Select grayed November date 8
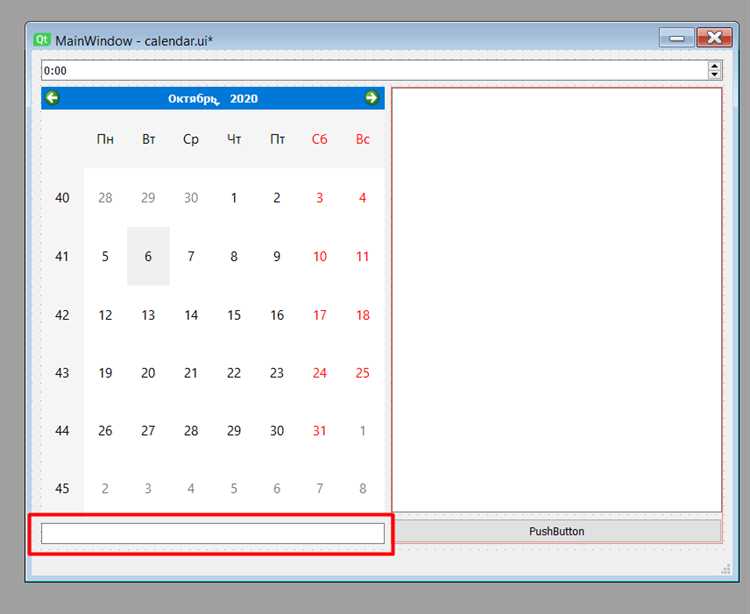This screenshot has height=614, width=750. pos(363,488)
